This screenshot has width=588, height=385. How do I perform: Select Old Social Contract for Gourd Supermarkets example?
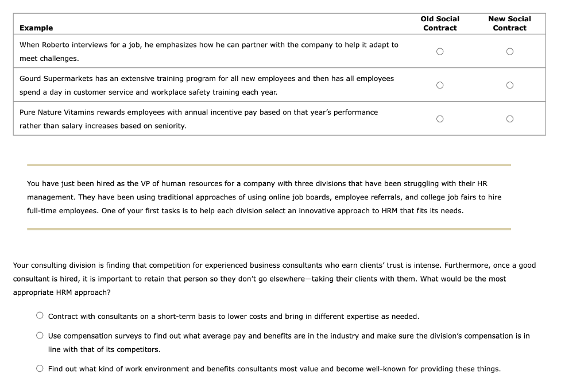point(440,84)
